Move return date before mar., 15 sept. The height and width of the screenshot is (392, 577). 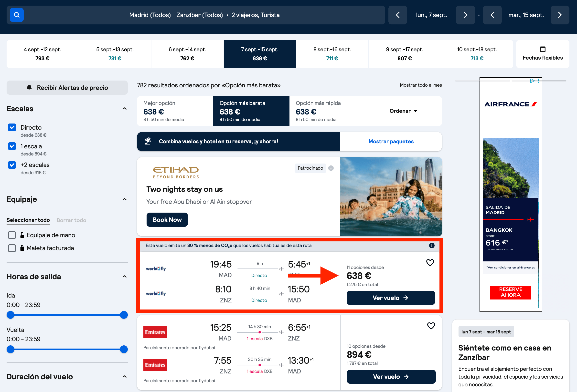coord(492,15)
